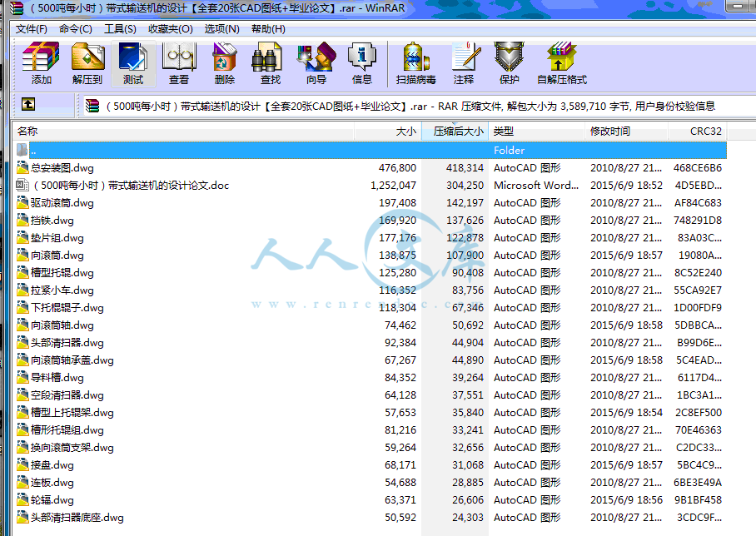Screen dimensions: 756x536
Task: Click the WinRAR icon in the title bar
Action: (17, 7)
